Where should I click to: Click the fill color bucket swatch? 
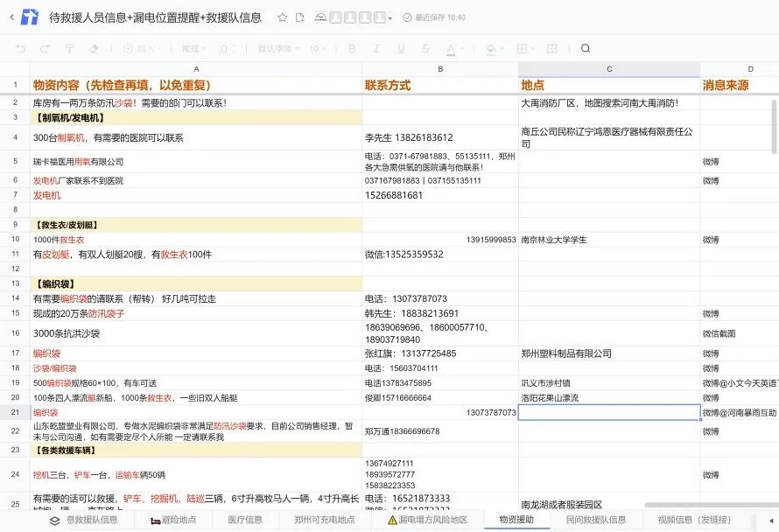pos(491,49)
